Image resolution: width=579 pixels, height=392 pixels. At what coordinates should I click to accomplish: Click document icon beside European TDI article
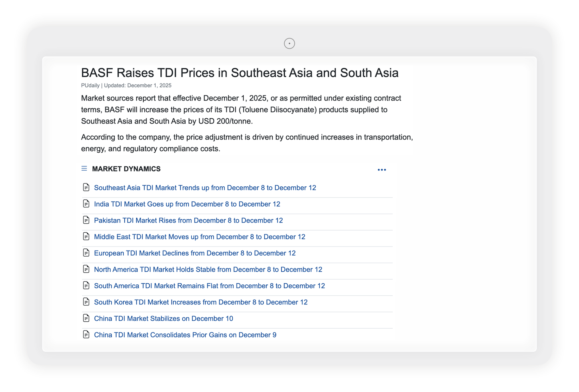coord(86,253)
